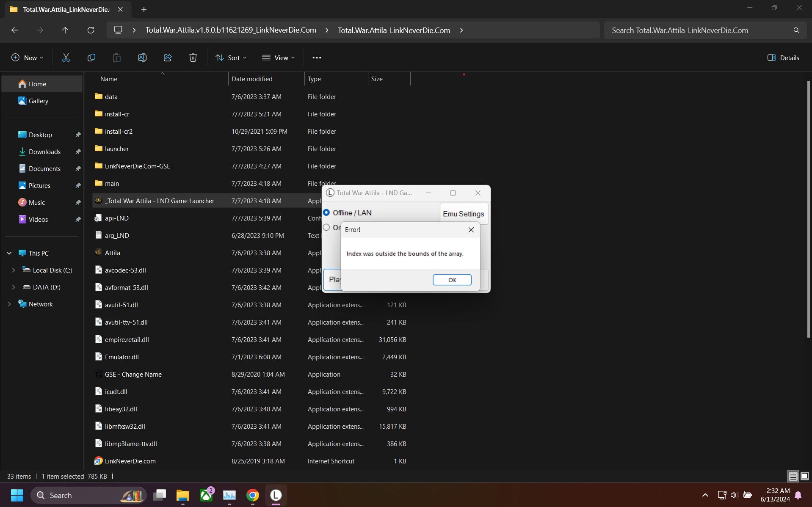Open Chrome from the taskbar
The height and width of the screenshot is (507, 812).
click(x=253, y=495)
